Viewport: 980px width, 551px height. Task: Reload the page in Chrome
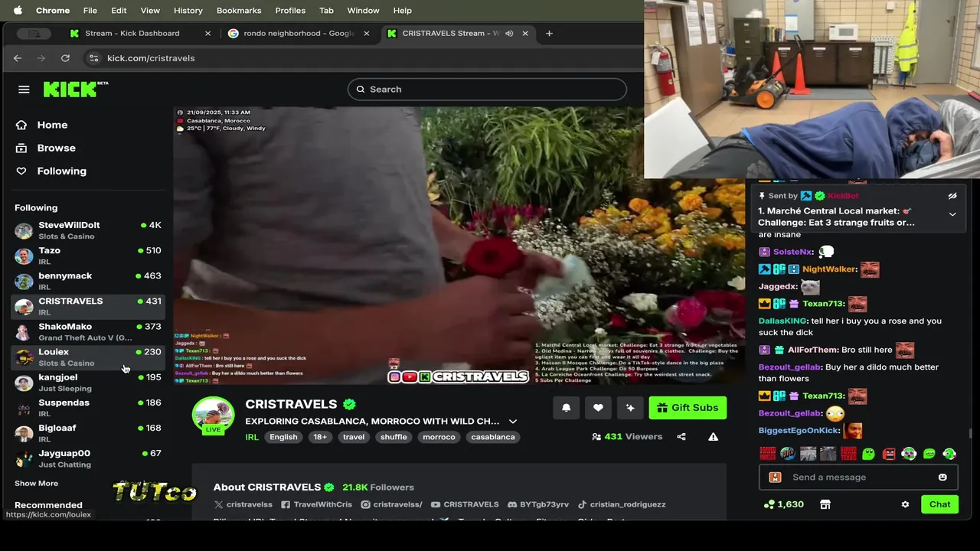coord(65,58)
